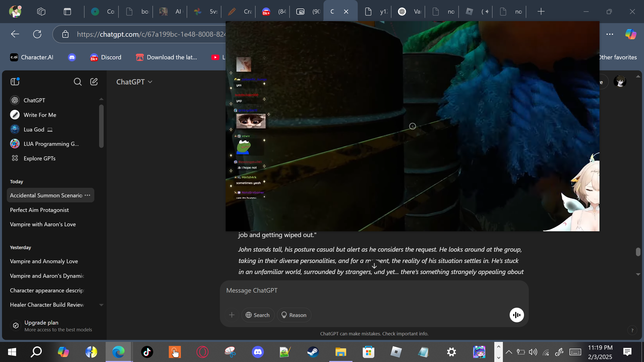Launch Discord from the taskbar
Screen dimensions: 644x362
click(258, 352)
